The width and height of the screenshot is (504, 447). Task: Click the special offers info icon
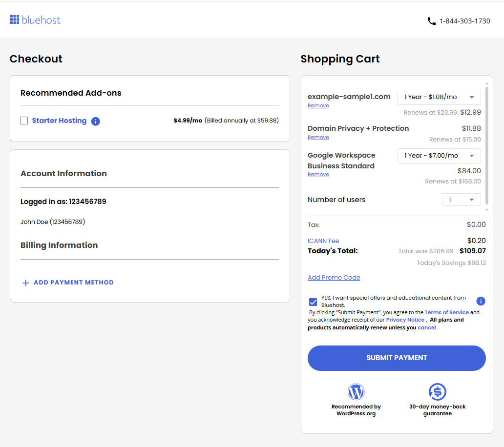pyautogui.click(x=481, y=301)
